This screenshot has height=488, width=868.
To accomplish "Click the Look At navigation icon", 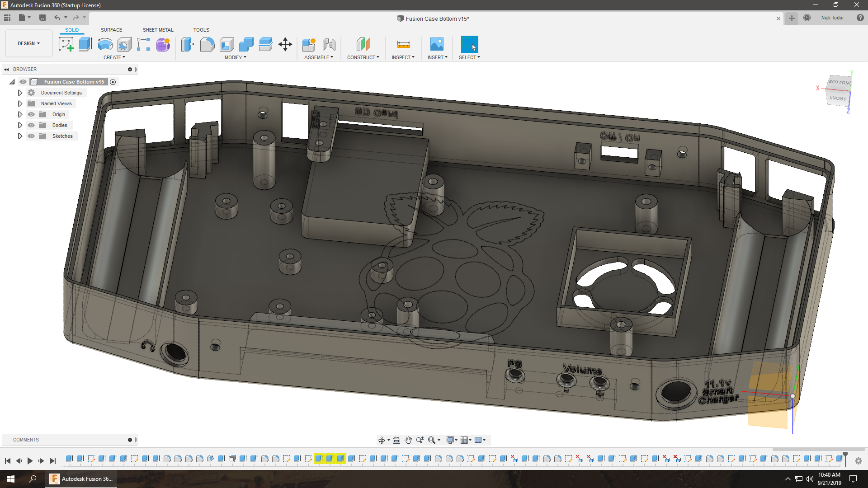I will (396, 440).
